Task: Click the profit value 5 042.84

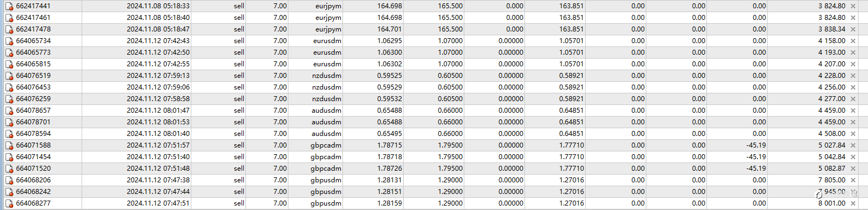Action: pos(832,157)
